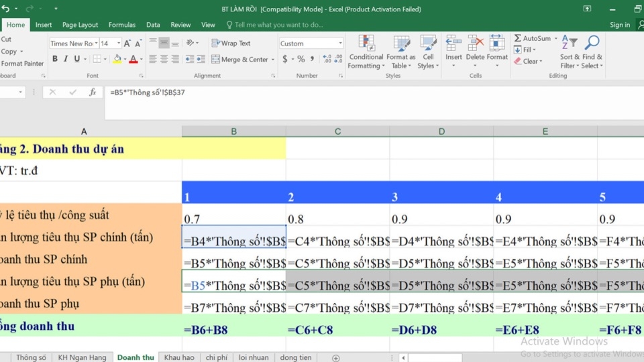This screenshot has width=644, height=362.
Task: Open the font name combo box
Action: 74,44
